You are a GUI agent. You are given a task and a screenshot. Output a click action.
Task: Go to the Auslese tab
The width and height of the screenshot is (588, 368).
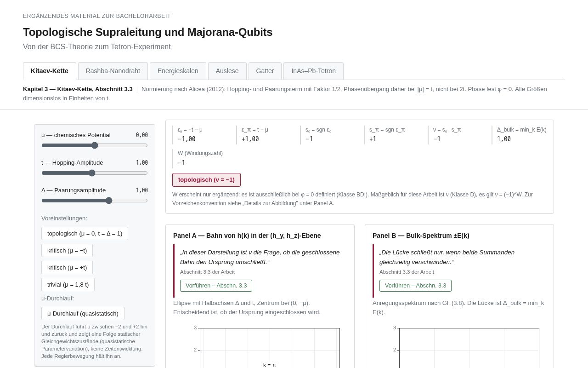click(227, 71)
